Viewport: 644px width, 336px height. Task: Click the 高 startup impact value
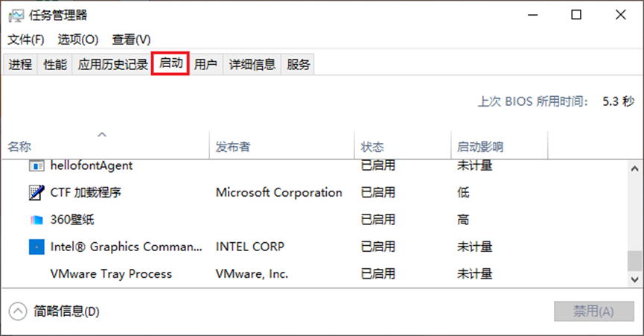tap(463, 220)
